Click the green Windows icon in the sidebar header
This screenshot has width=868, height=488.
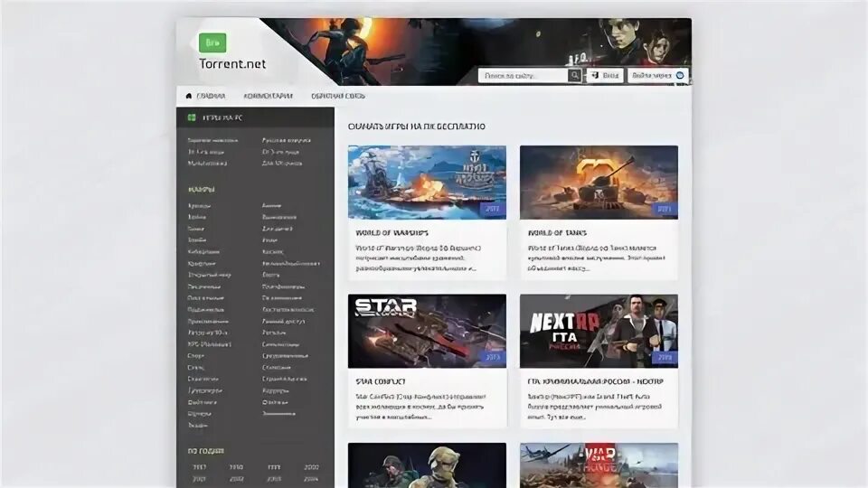192,117
